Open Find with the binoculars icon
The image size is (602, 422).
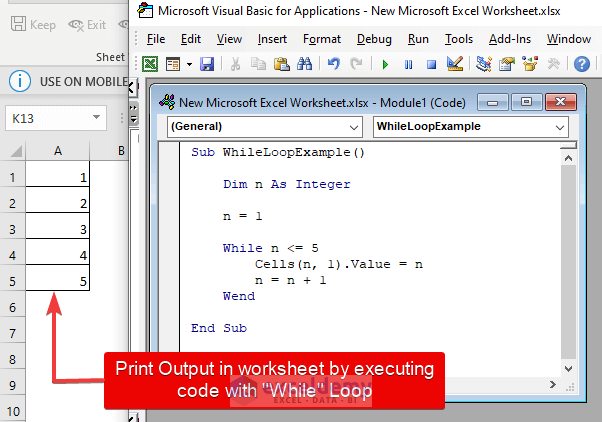[304, 64]
